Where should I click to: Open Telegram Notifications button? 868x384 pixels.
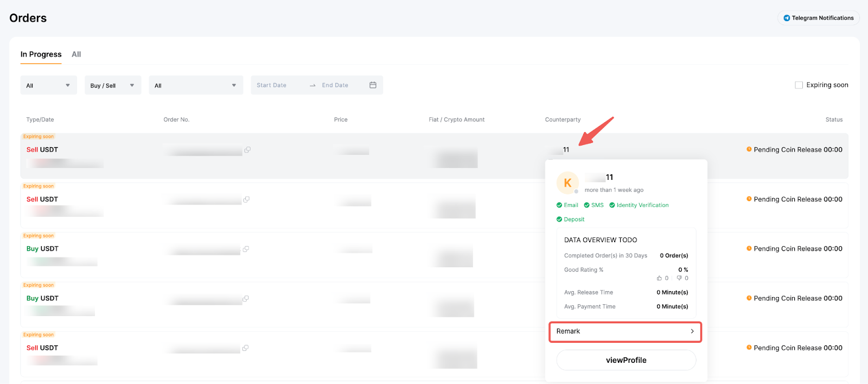click(818, 18)
